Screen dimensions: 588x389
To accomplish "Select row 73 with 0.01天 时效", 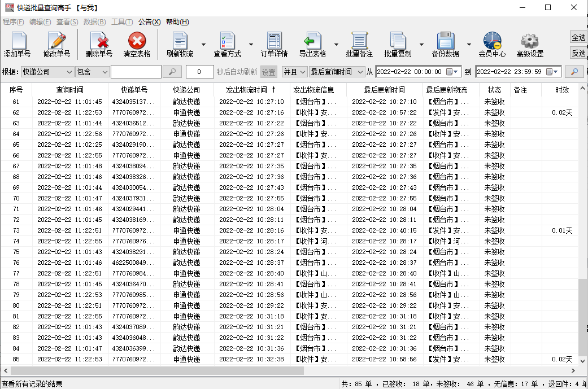I will tap(289, 230).
